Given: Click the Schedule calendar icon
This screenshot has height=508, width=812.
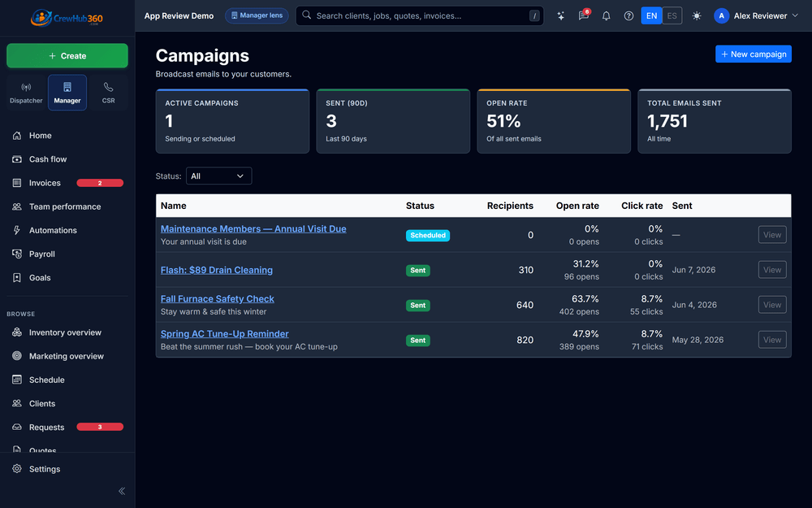Looking at the screenshot, I should (17, 380).
